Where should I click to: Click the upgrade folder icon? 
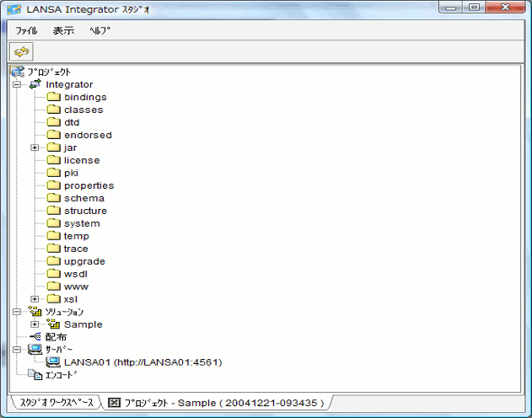(54, 261)
